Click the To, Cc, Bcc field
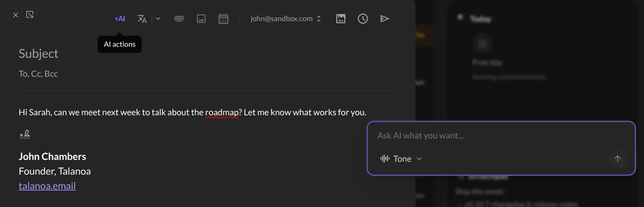 point(38,74)
